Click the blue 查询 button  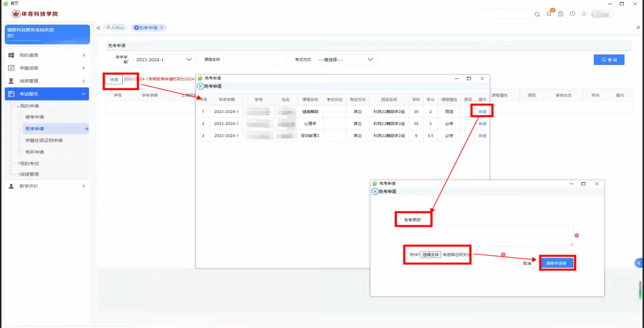609,60
